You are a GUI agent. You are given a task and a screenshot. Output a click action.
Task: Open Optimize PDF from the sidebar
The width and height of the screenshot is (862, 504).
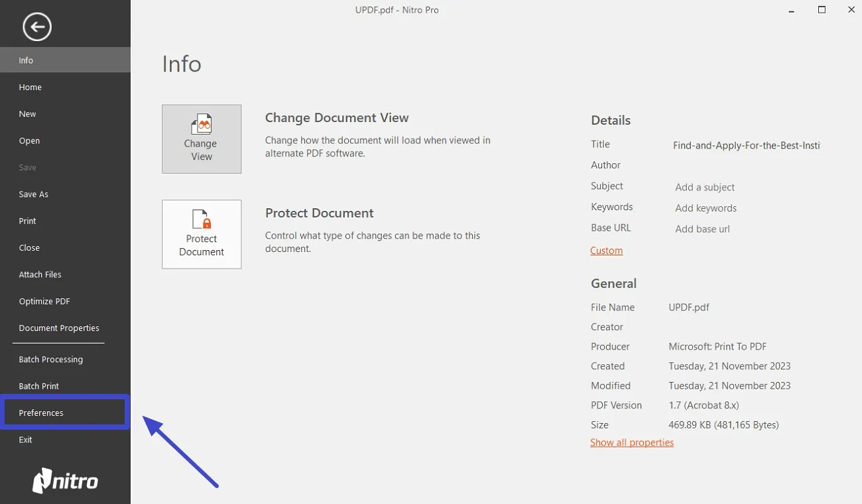click(x=44, y=301)
